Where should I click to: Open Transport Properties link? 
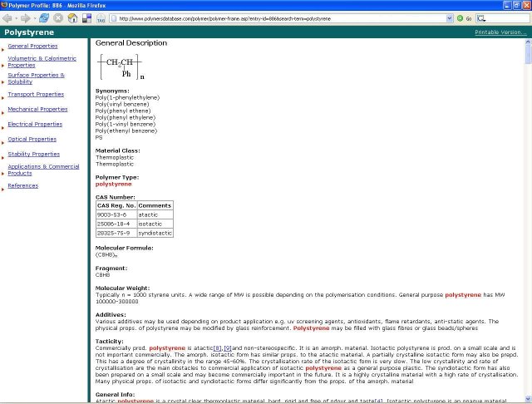[36, 94]
